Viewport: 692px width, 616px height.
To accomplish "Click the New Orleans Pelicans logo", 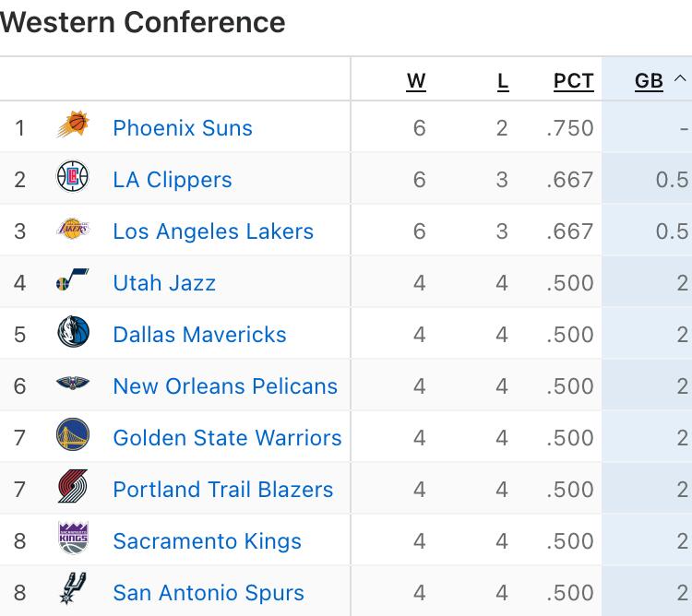I will pos(73,385).
